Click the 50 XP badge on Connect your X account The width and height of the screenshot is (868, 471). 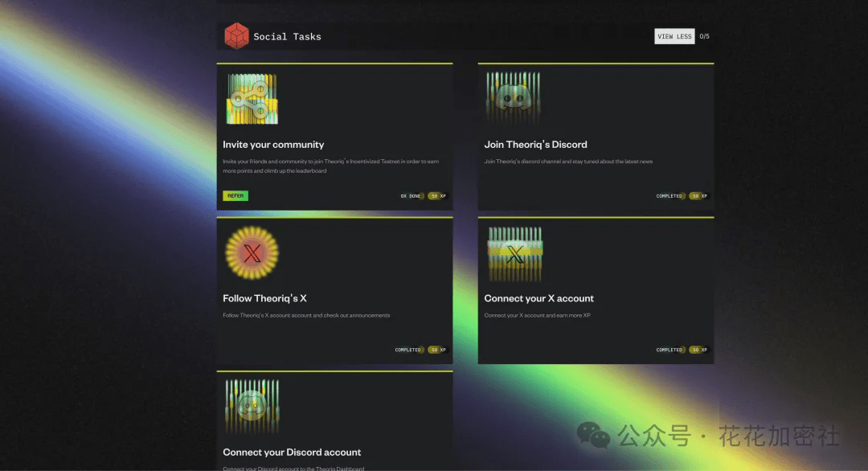(699, 350)
